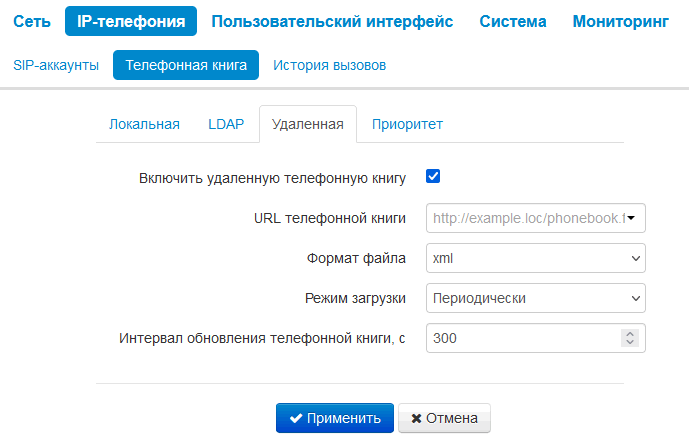This screenshot has height=448, width=689.
Task: Open the Мониторинг menu
Action: tap(620, 21)
